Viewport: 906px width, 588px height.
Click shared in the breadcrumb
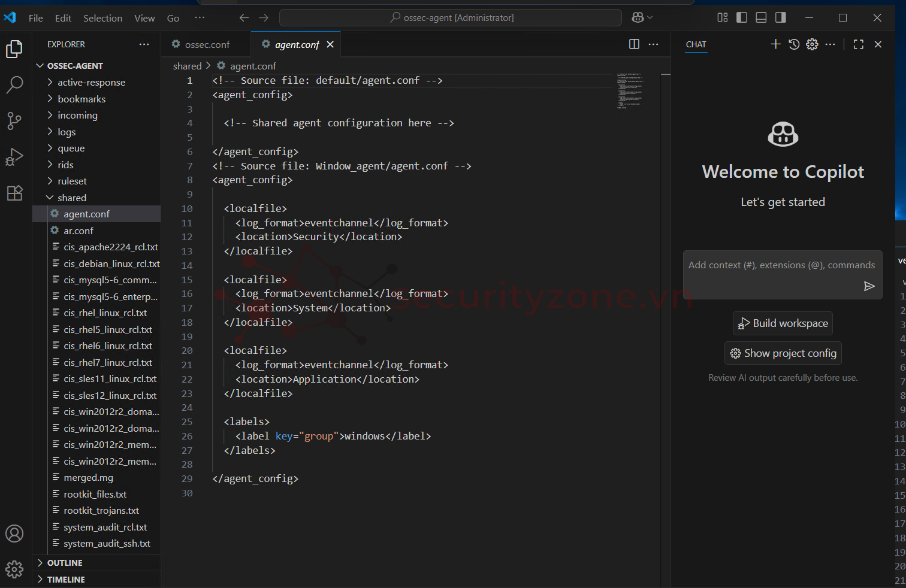pos(188,66)
